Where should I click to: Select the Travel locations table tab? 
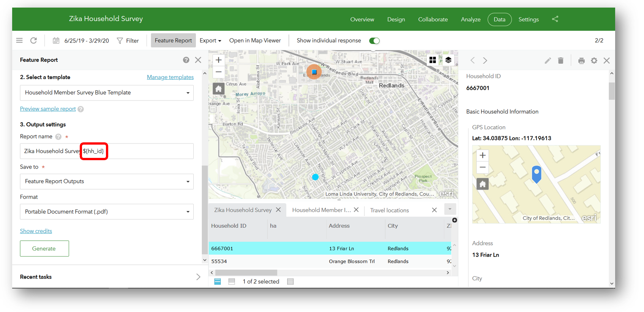[x=390, y=210]
